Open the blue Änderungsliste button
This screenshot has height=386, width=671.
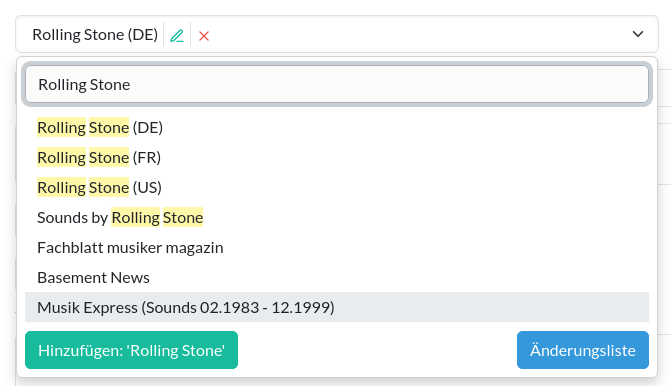582,350
